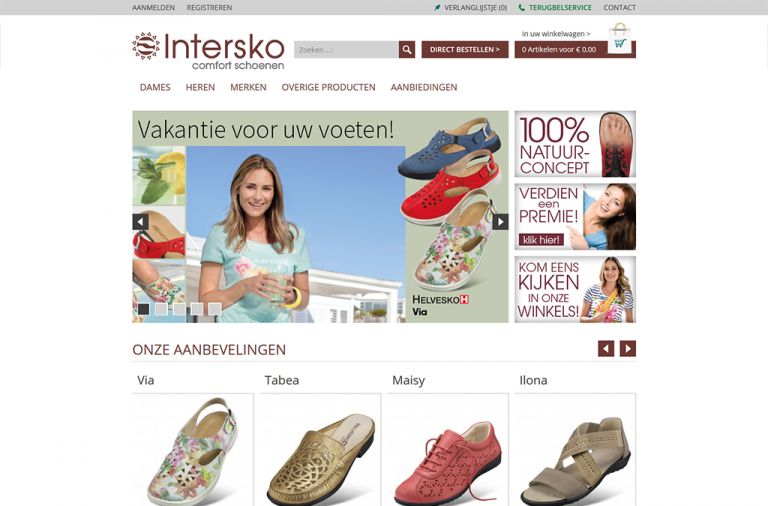
Task: Open the shopping cart icon
Action: (x=619, y=39)
